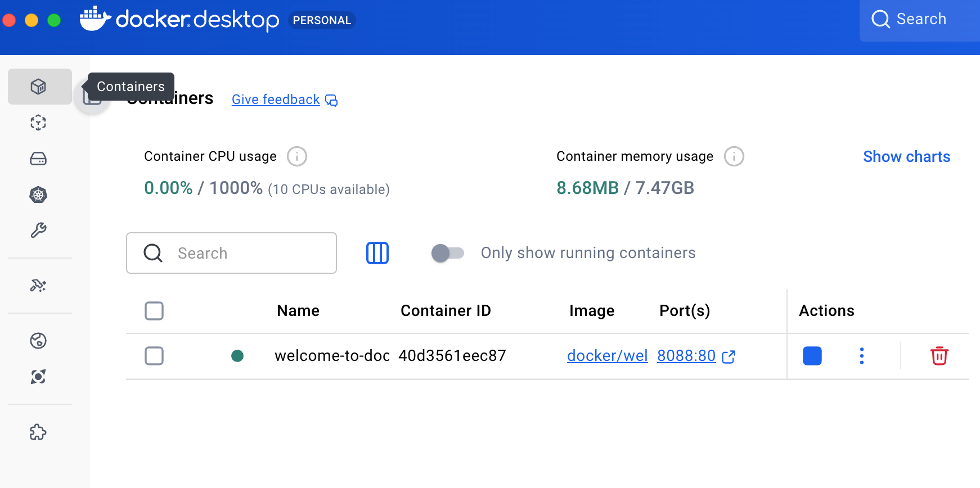Show CPU usage info tooltip icon
This screenshot has width=980, height=488.
297,156
